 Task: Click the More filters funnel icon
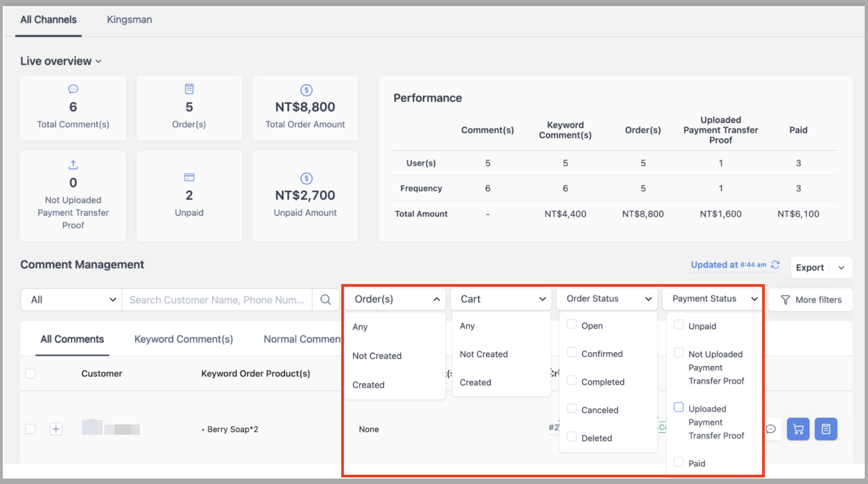pyautogui.click(x=785, y=299)
